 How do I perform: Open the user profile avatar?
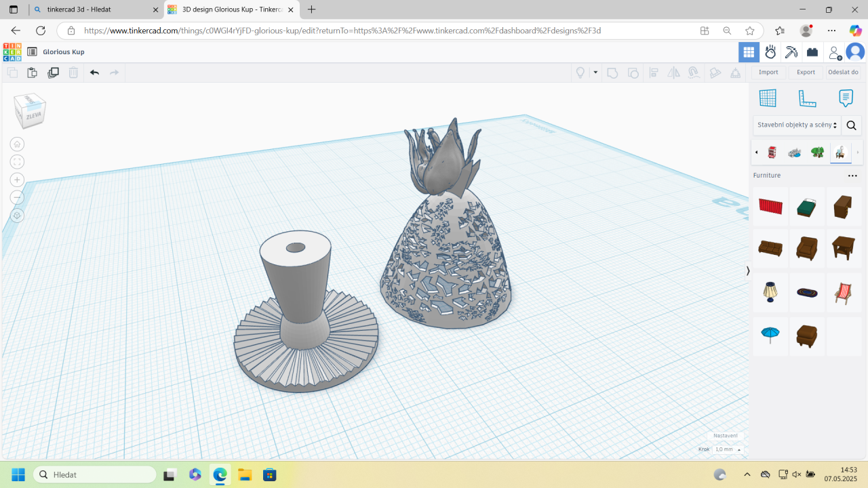tap(855, 52)
